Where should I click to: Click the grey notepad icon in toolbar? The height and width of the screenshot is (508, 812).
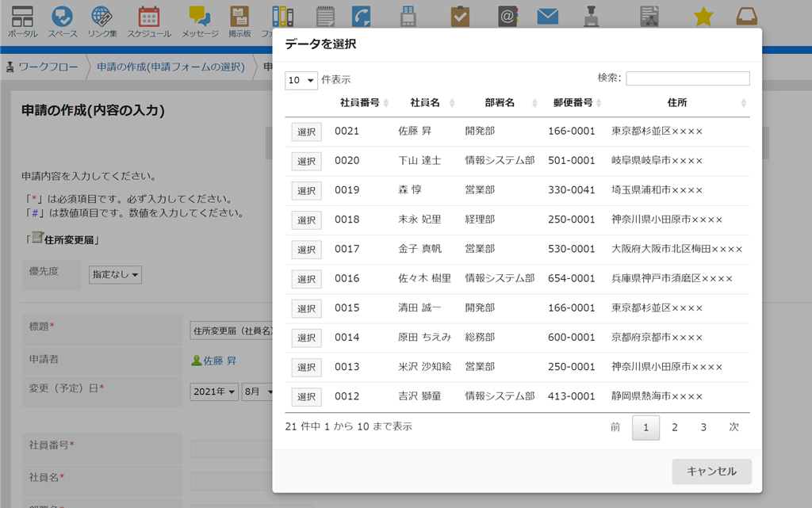pyautogui.click(x=326, y=17)
